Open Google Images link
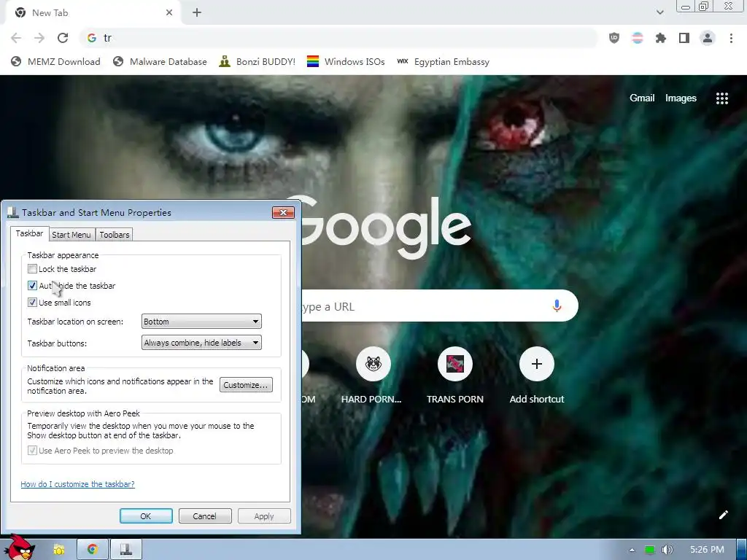This screenshot has height=560, width=747. (681, 98)
